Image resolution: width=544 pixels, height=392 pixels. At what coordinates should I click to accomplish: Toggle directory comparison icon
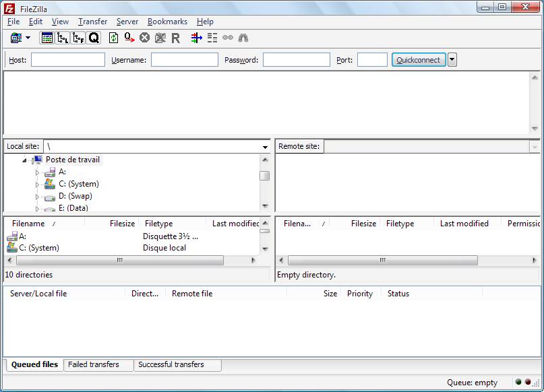[x=212, y=38]
